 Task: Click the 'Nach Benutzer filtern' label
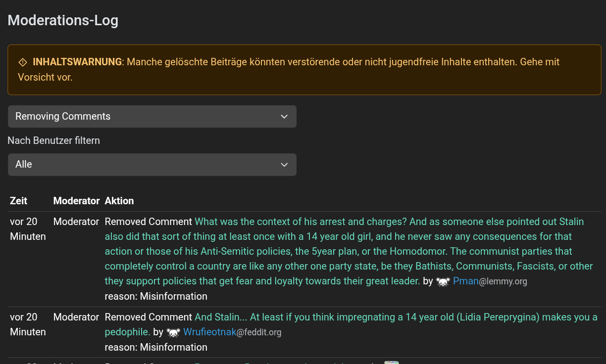[x=53, y=140]
